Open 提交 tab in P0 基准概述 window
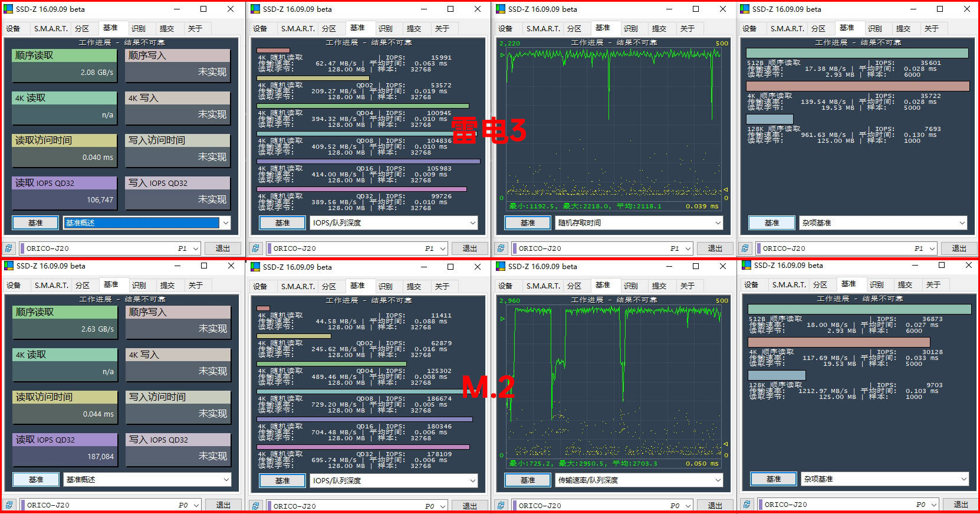 tap(167, 285)
